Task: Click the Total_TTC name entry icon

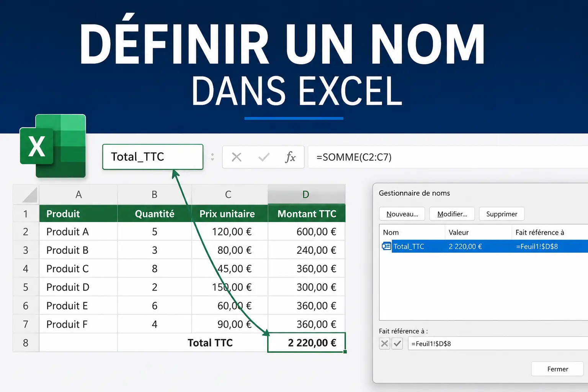Action: tap(386, 246)
